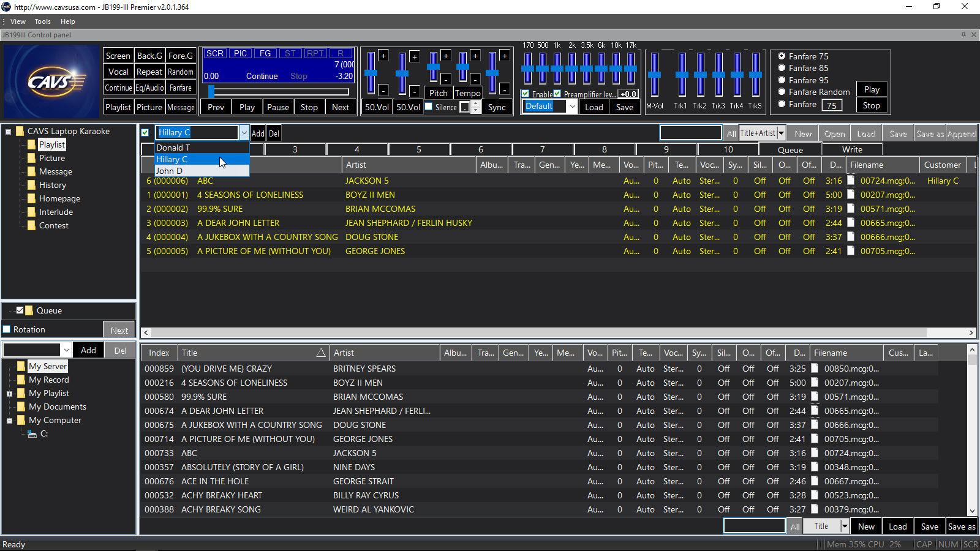Click the plus button above the Pitch slider
This screenshot has width=980, height=551.
[x=445, y=56]
